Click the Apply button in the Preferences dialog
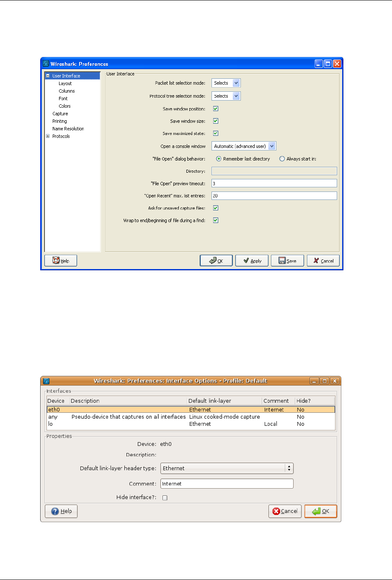 (x=252, y=261)
